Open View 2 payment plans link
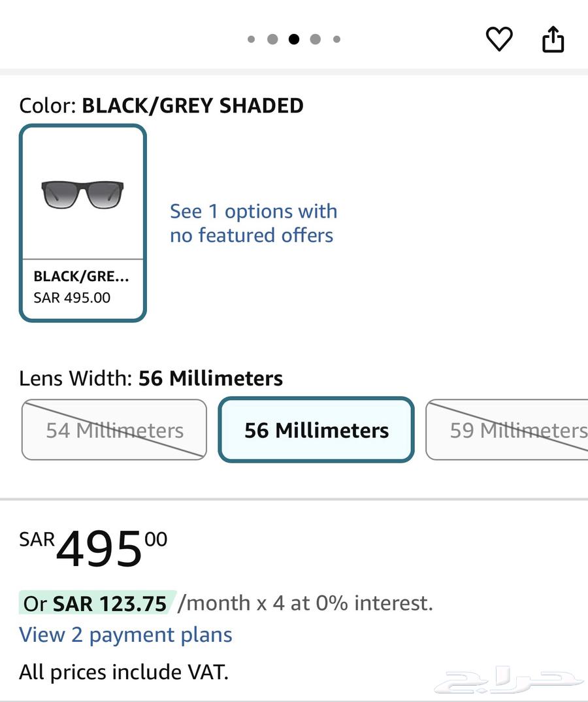 point(125,635)
